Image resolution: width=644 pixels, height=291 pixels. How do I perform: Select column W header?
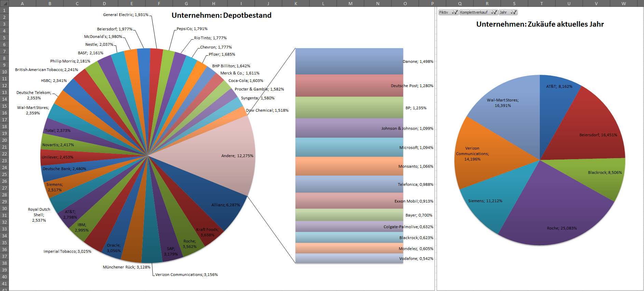[624, 3]
